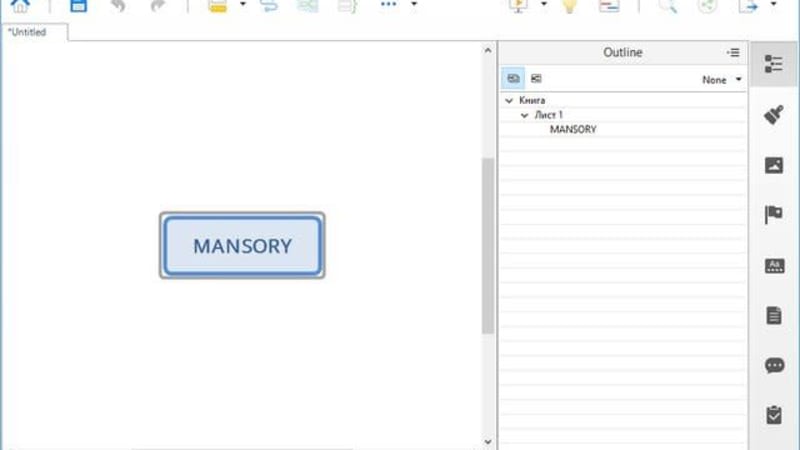The image size is (800, 450).
Task: Open the Format brush panel
Action: tap(773, 115)
